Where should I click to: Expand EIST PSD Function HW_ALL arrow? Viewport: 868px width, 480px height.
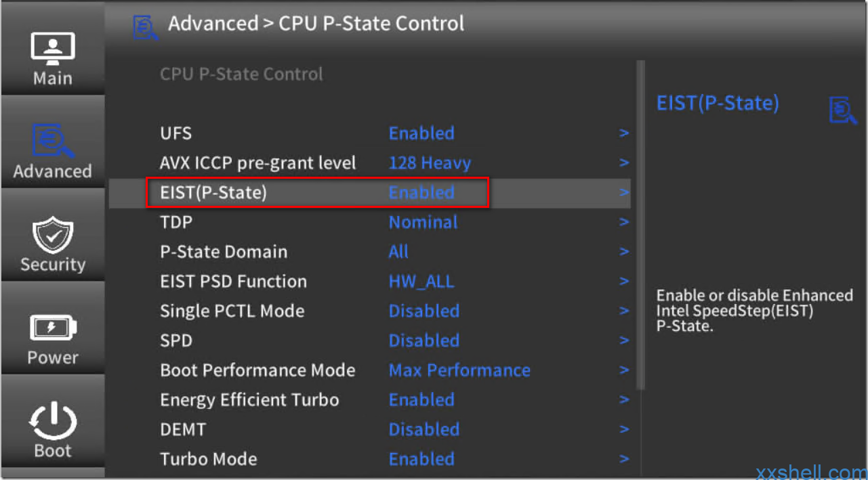tap(624, 282)
